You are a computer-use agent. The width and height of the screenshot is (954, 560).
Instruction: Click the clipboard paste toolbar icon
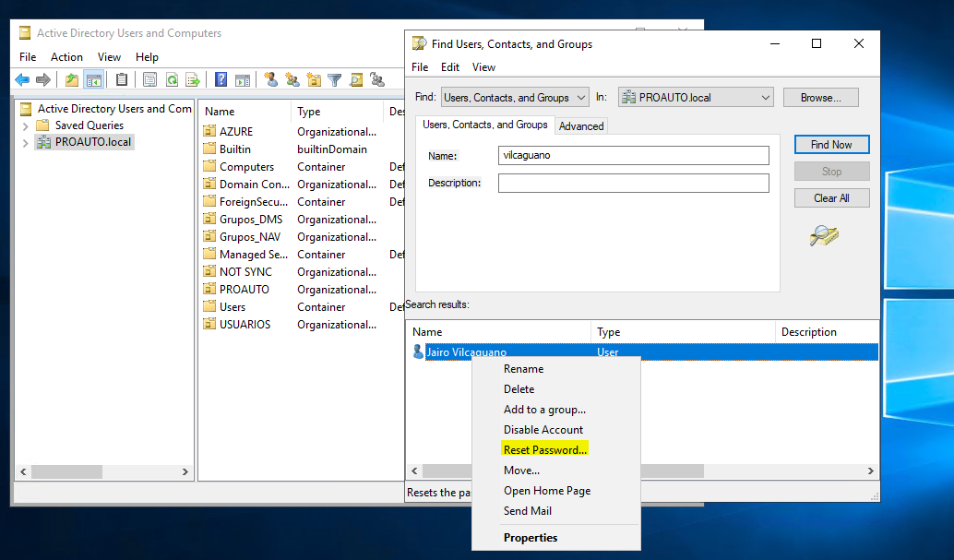coord(122,79)
